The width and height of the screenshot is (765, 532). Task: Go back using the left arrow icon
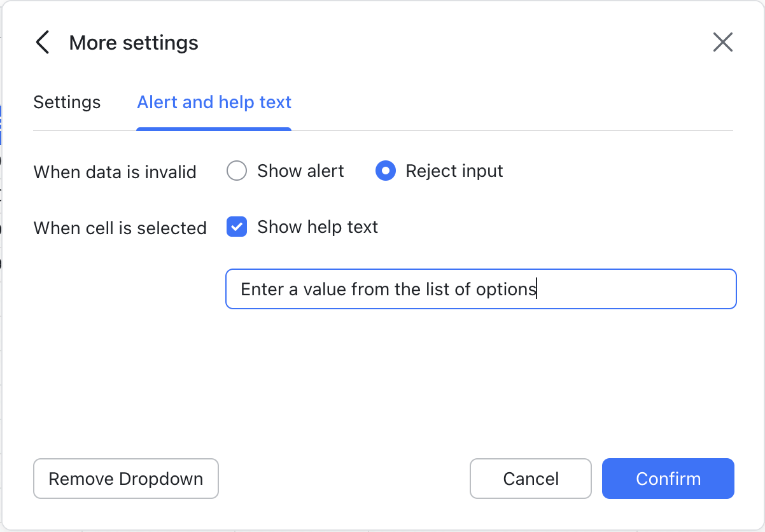click(x=42, y=43)
